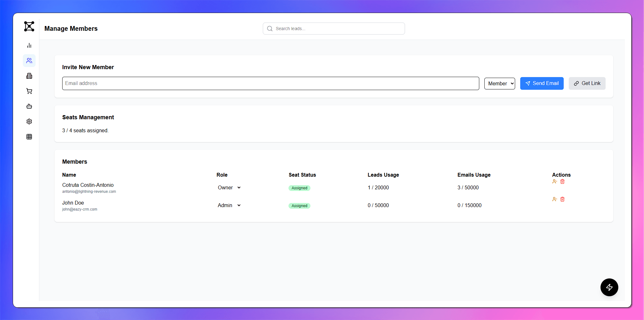Open the shopping cart page
644x320 pixels.
click(29, 91)
